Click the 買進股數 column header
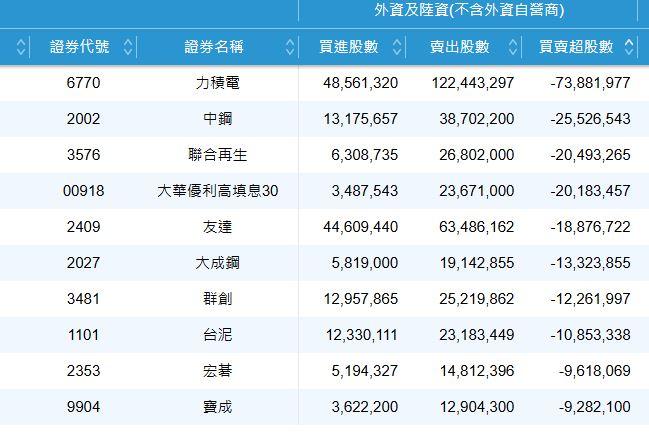This screenshot has height=435, width=649. click(x=349, y=47)
